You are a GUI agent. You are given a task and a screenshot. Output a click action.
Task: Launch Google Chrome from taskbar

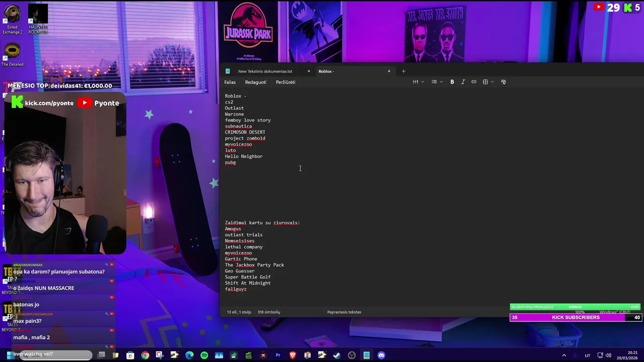[145, 355]
